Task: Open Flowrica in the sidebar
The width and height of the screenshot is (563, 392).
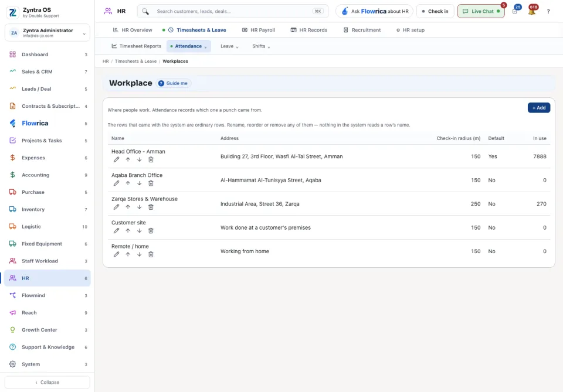Action: click(48, 124)
